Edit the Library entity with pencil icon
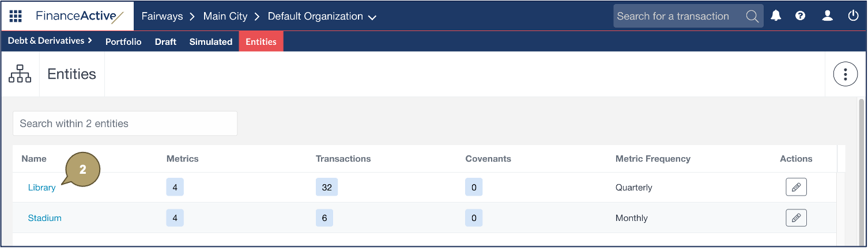 (x=796, y=187)
